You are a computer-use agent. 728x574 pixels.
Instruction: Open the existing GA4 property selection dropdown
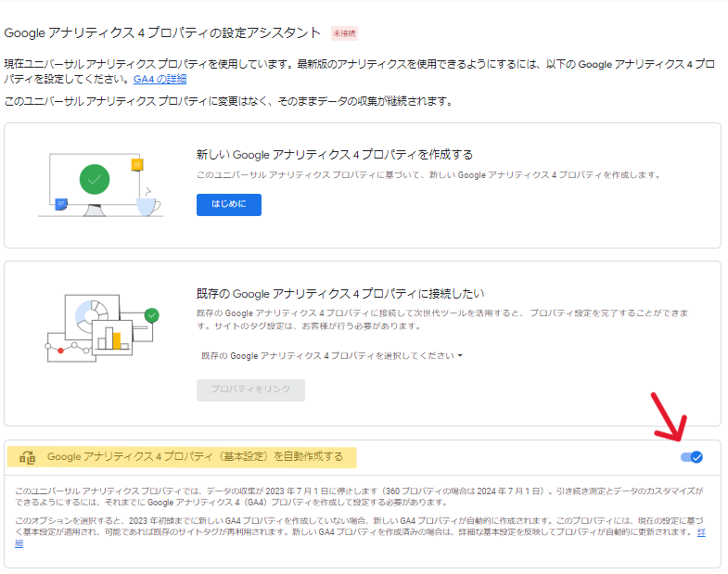tap(331, 356)
